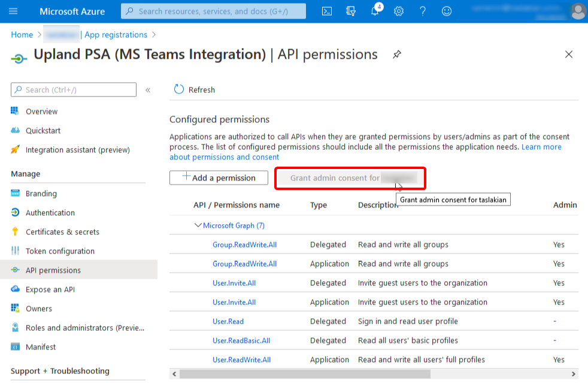Launch Cloud Shell from the top bar
The image size is (588, 383).
click(x=327, y=11)
